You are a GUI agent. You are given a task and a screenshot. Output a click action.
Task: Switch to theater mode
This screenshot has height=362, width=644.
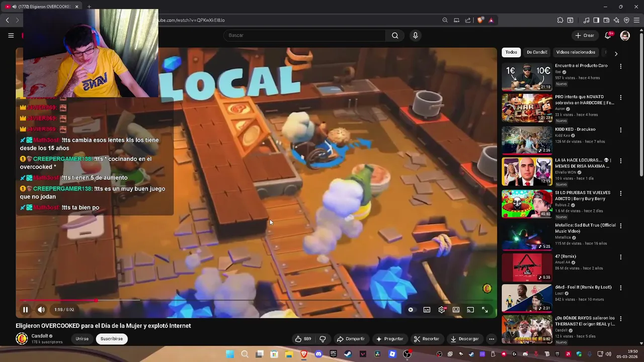click(456, 310)
